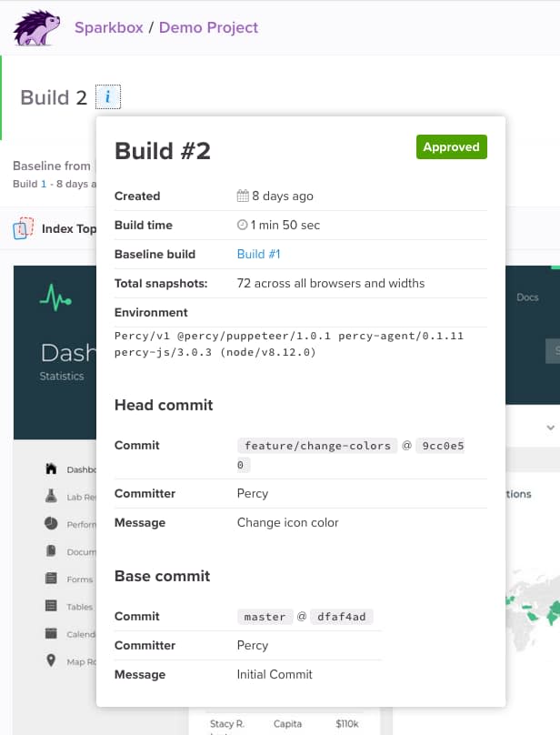Click the Index Top snapshot diff icon

click(24, 228)
